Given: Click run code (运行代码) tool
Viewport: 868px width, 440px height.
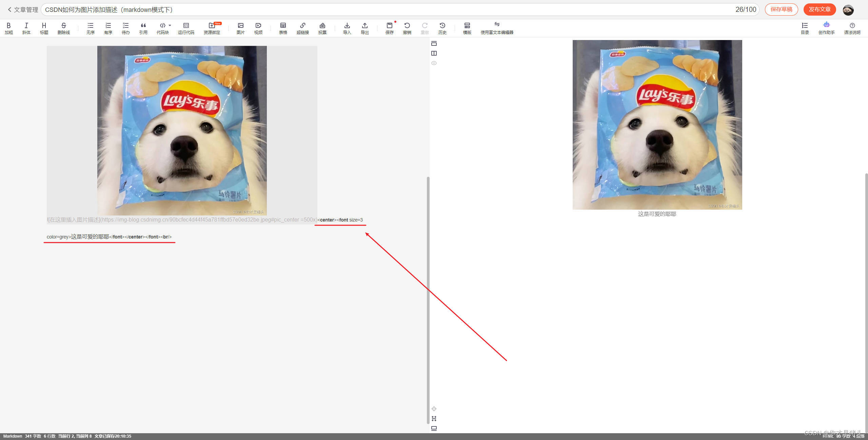Looking at the screenshot, I should click(186, 28).
